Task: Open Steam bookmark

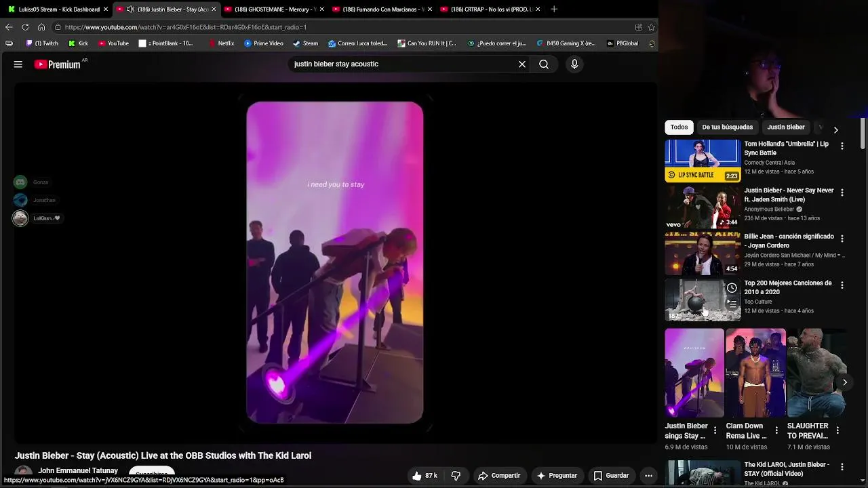Action: [305, 43]
